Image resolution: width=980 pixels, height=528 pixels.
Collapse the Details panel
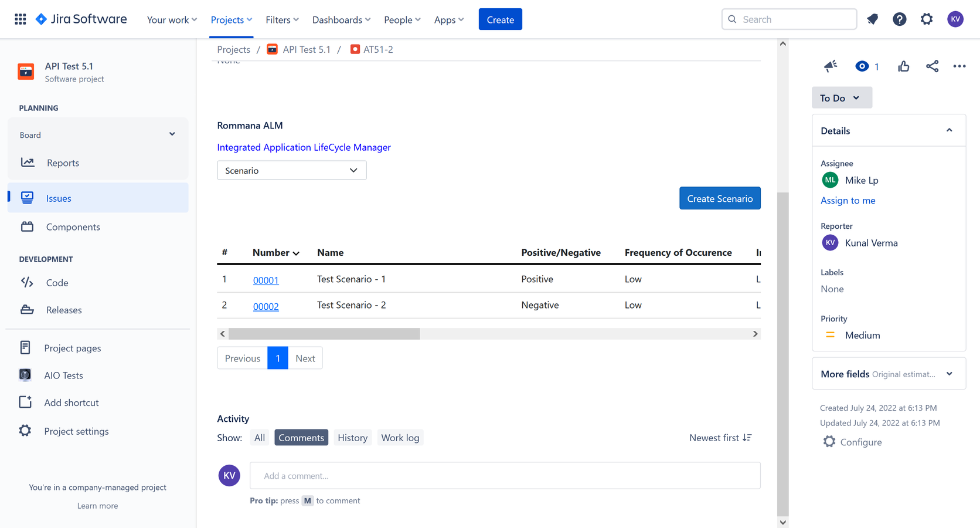pyautogui.click(x=949, y=130)
